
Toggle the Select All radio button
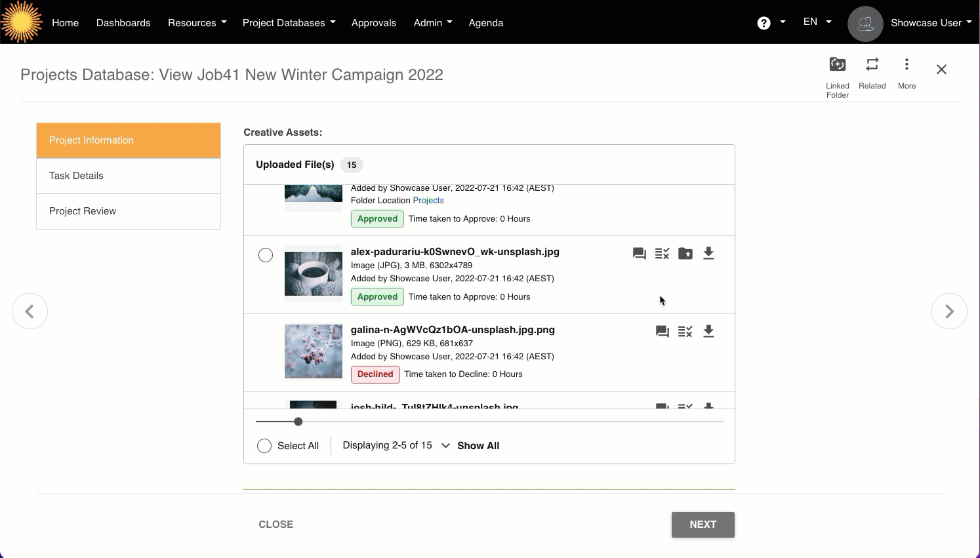[x=264, y=446]
